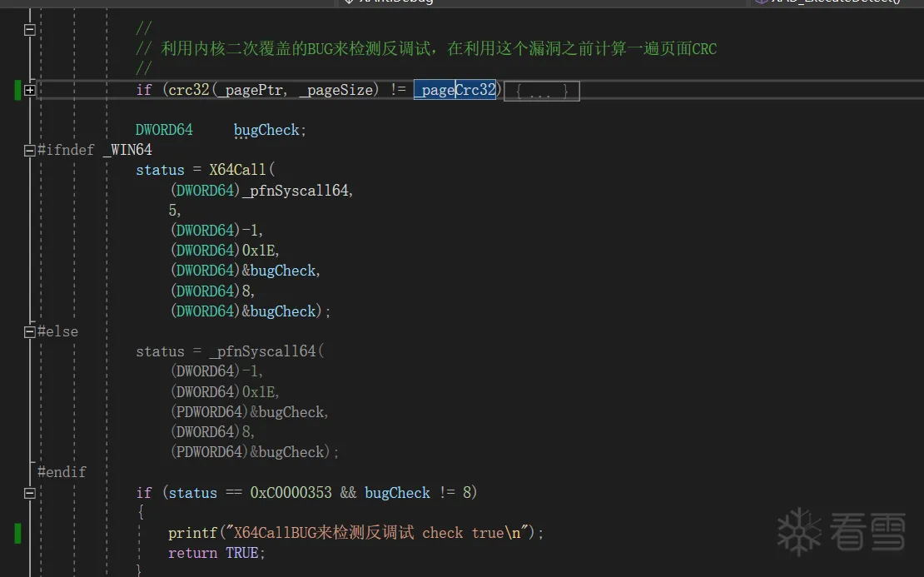Click the X64CallBUG string literal in printf
Viewport: 924px width, 577px height.
[x=377, y=533]
